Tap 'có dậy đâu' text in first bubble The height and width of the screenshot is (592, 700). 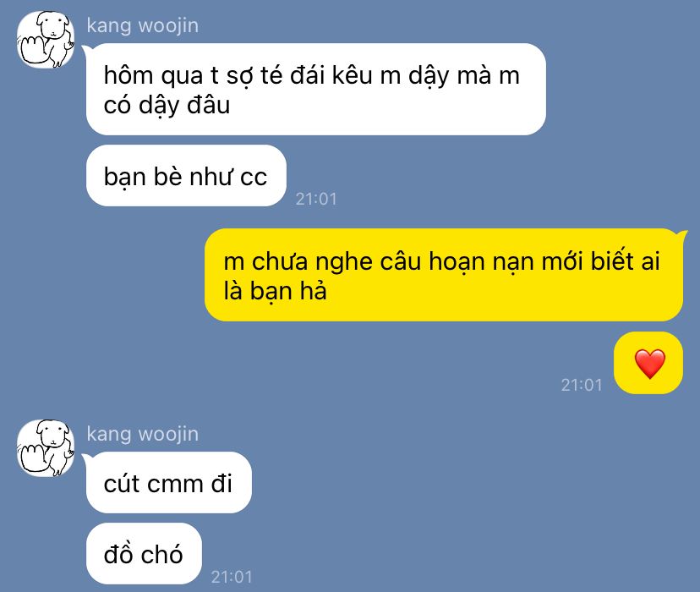(167, 106)
